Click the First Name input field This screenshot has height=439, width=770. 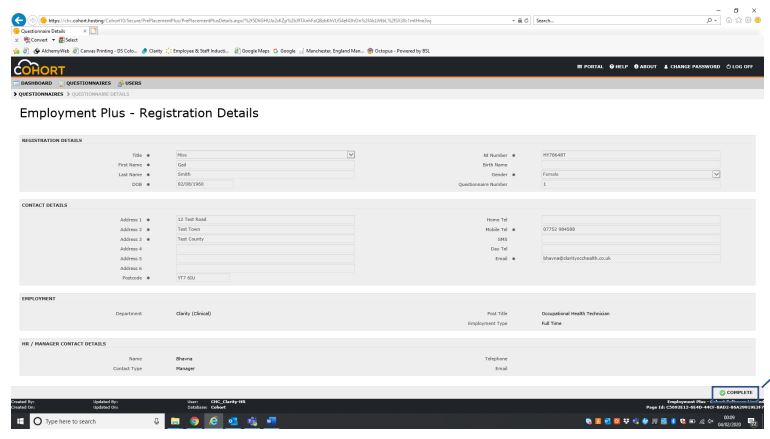click(x=265, y=165)
